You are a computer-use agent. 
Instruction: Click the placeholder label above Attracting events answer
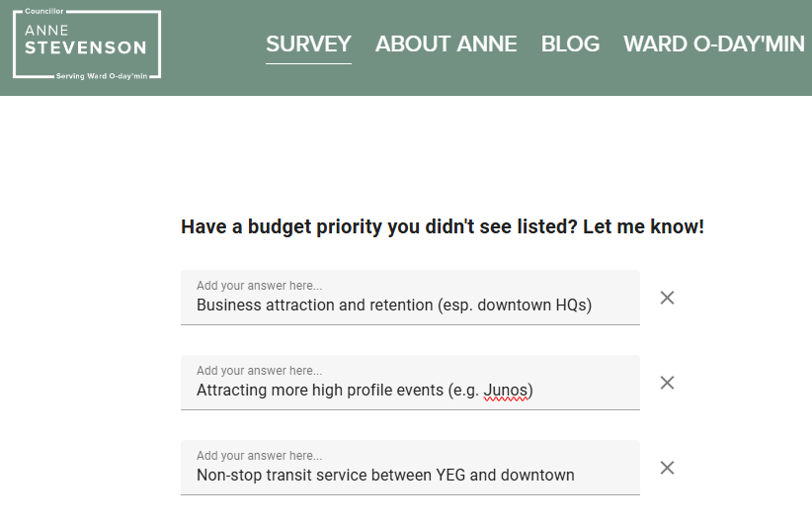259,371
